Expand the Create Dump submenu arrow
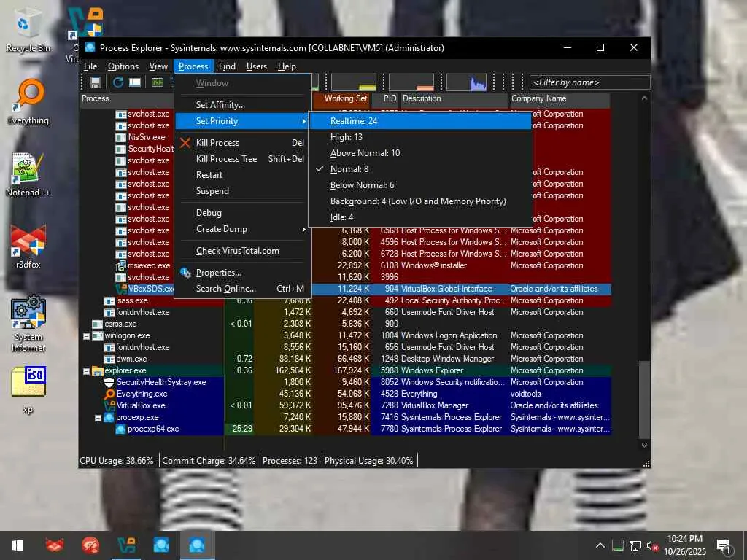The width and height of the screenshot is (747, 560). pos(303,229)
